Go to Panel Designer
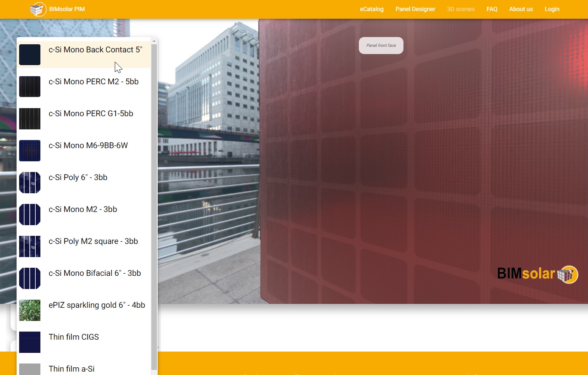The height and width of the screenshot is (375, 588). tap(415, 9)
